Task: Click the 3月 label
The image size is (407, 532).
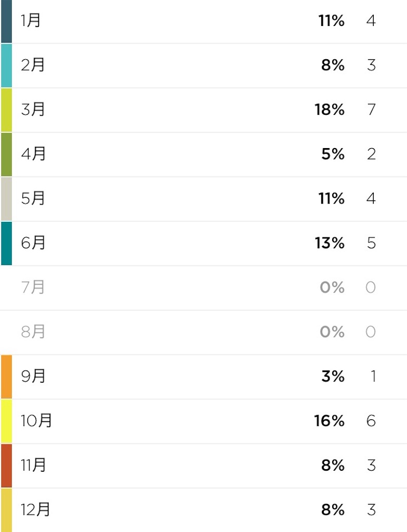Action: 33,109
